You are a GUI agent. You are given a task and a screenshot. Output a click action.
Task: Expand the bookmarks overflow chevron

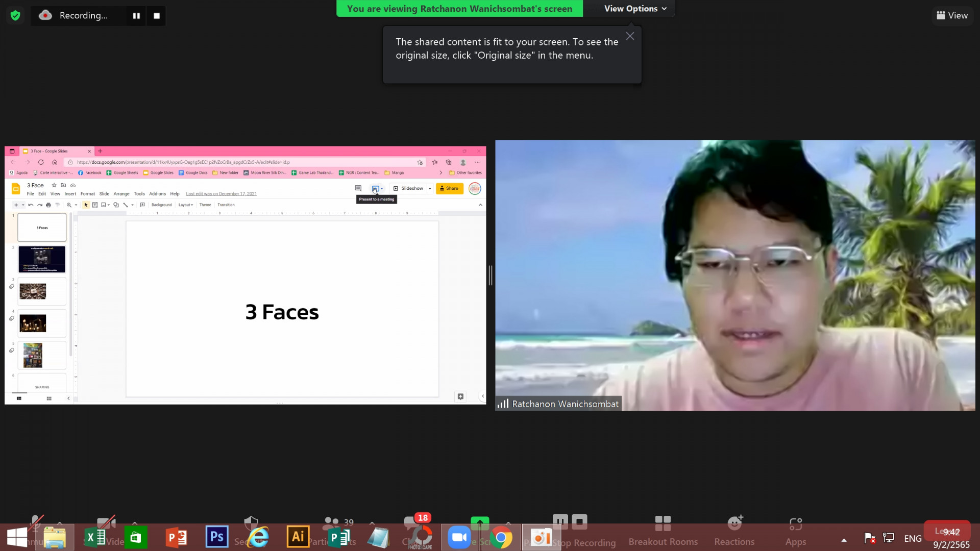[441, 172]
